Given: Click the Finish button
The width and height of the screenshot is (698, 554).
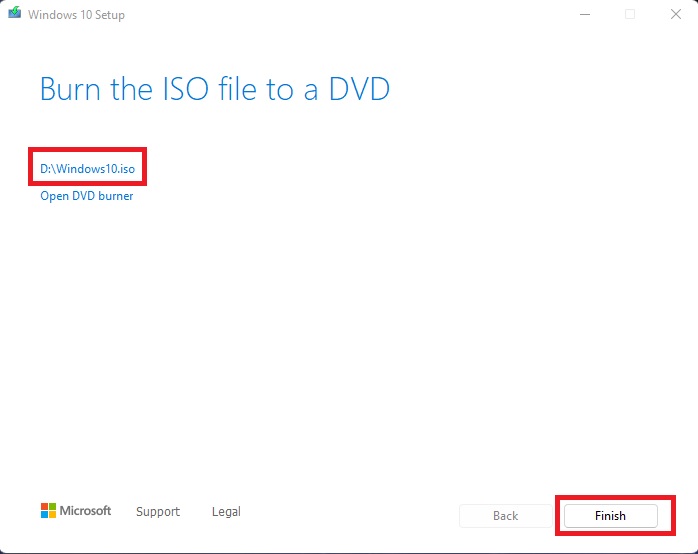Looking at the screenshot, I should pos(610,516).
